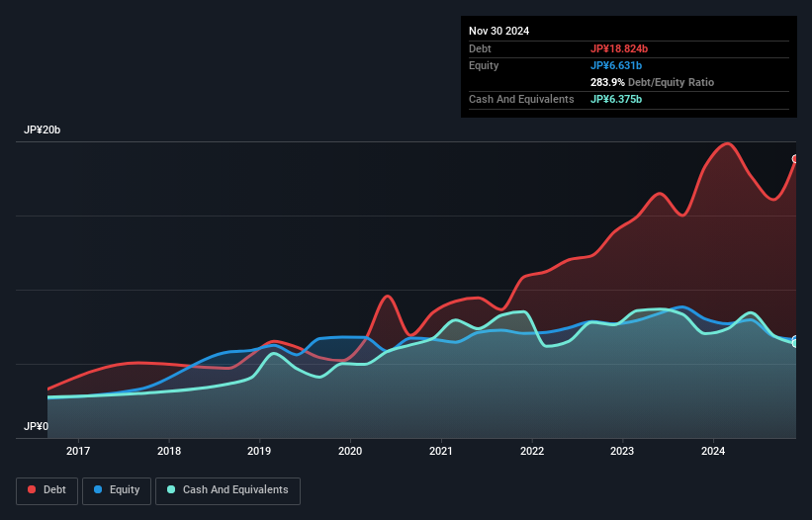Select the 2021 x-axis label

[441, 451]
